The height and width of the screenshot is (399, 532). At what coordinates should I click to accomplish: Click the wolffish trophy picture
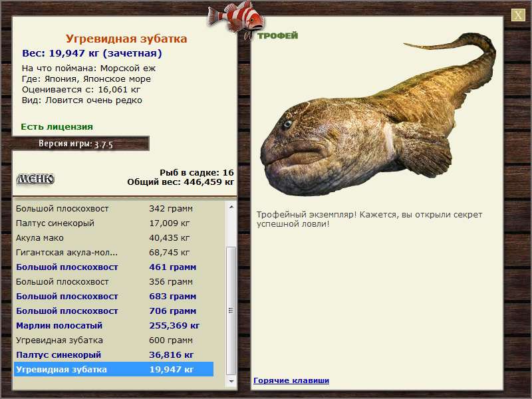click(x=372, y=120)
